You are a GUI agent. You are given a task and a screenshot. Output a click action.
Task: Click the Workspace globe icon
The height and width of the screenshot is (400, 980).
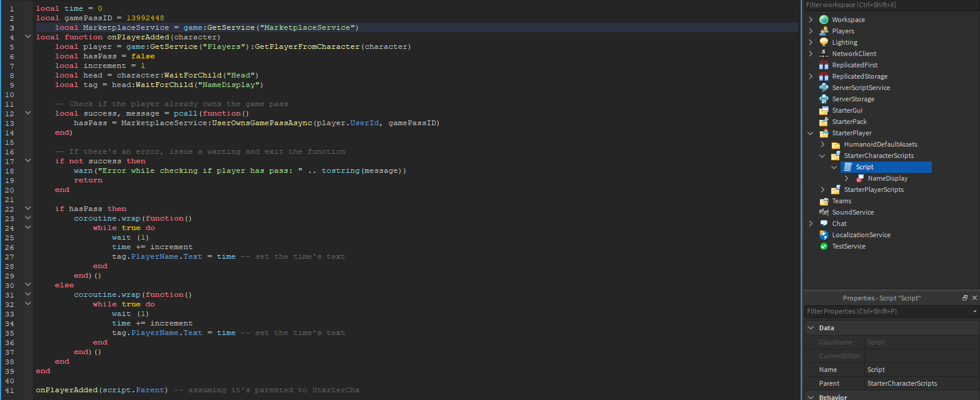click(x=823, y=20)
